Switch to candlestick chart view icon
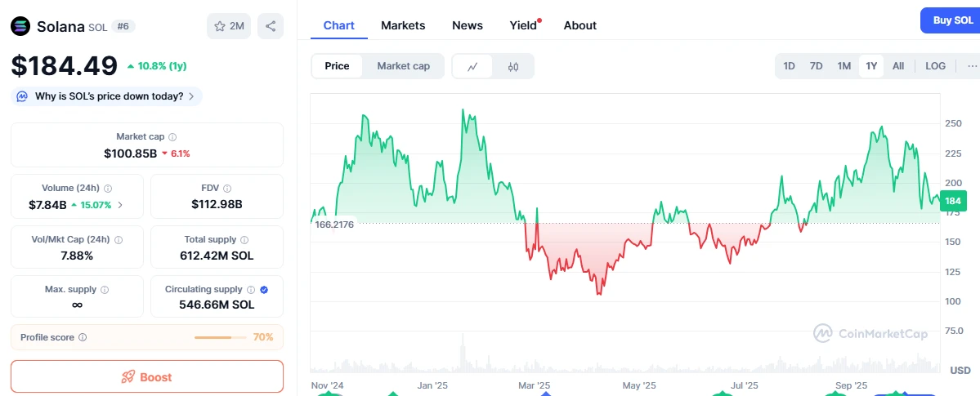The width and height of the screenshot is (980, 396). [x=513, y=66]
